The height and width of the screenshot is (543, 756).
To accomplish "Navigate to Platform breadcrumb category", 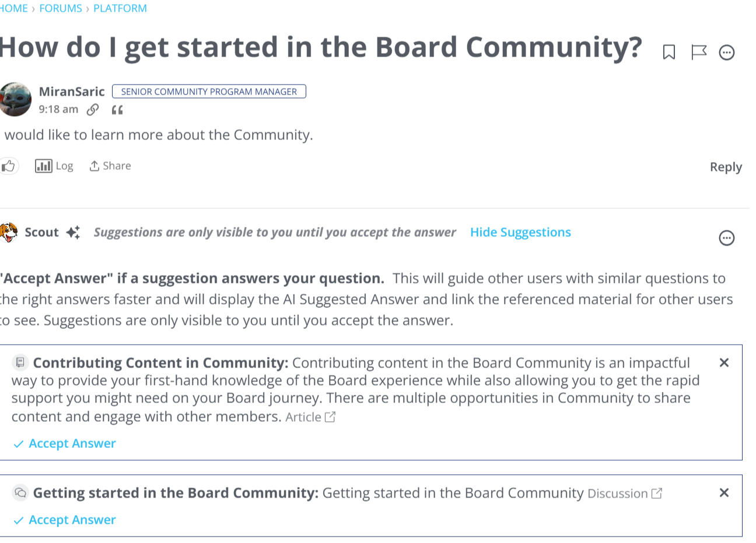I will [x=120, y=8].
